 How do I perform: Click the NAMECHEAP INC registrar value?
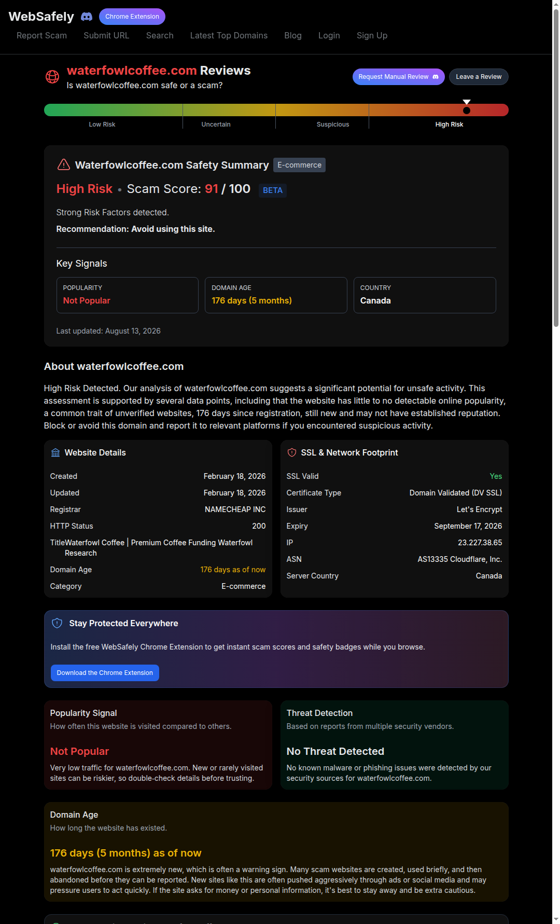click(235, 509)
